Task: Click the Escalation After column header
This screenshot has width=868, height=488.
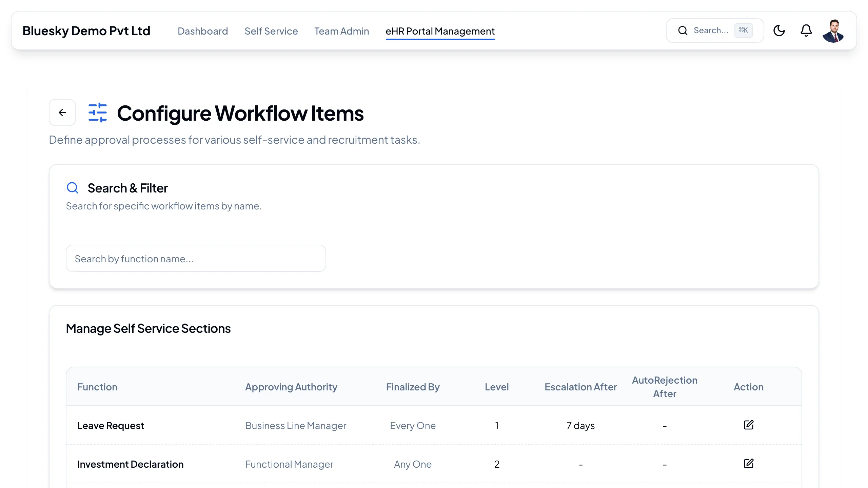Action: [x=581, y=387]
